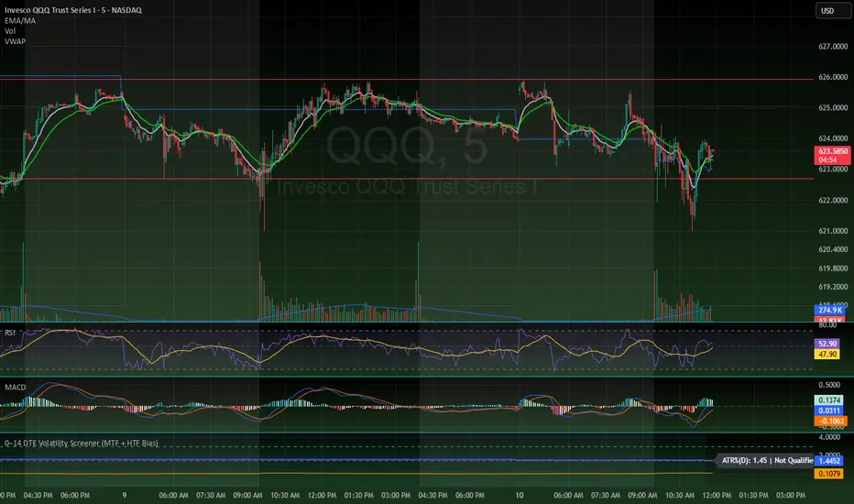This screenshot has height=504, width=854.
Task: Click the blue MACD 0.0311 tag
Action: [829, 411]
